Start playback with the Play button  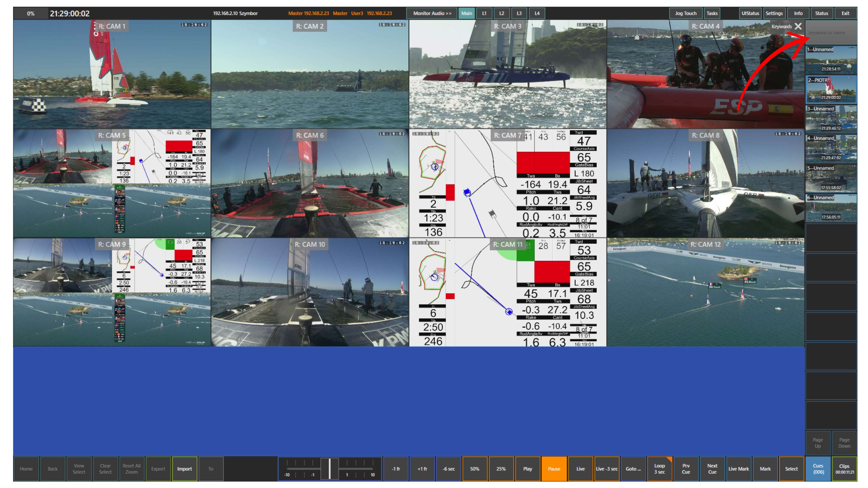tap(527, 469)
